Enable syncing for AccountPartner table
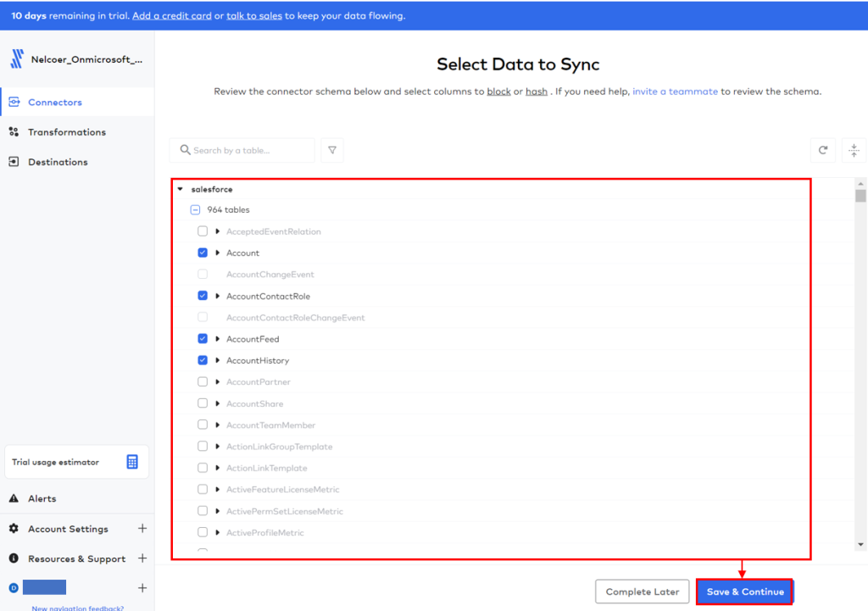The image size is (868, 611). (x=203, y=381)
